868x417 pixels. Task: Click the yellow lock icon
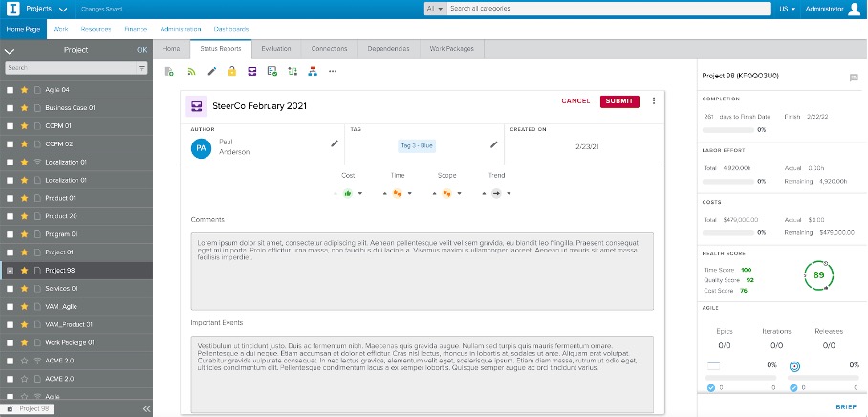(231, 71)
